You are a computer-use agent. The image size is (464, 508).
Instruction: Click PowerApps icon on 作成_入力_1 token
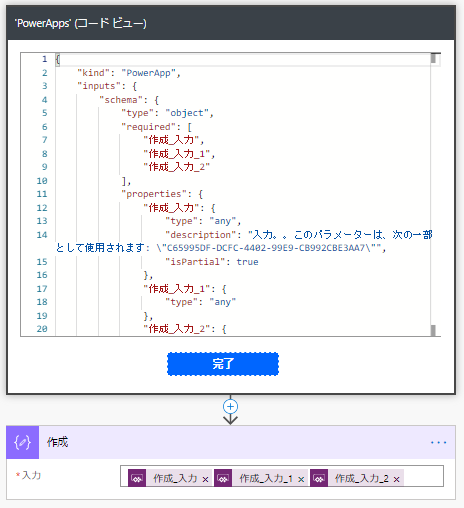pos(223,478)
